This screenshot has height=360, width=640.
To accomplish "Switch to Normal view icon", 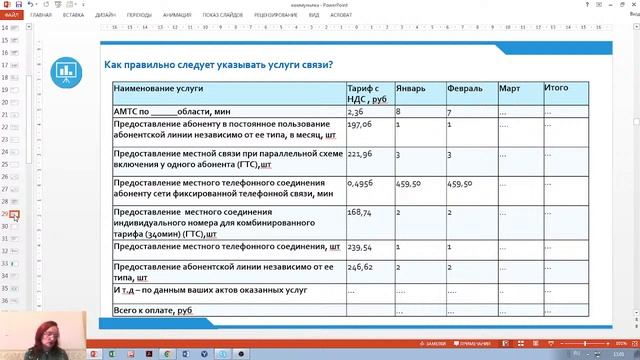I will [505, 344].
